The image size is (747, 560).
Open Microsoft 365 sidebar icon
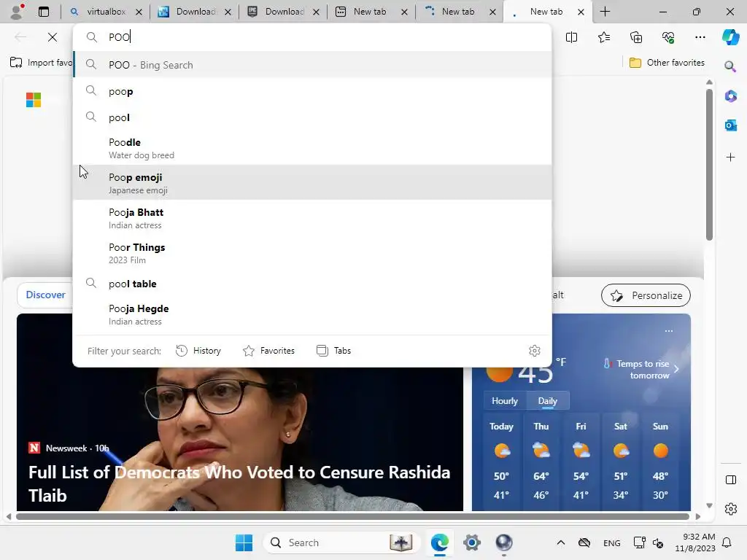click(730, 96)
